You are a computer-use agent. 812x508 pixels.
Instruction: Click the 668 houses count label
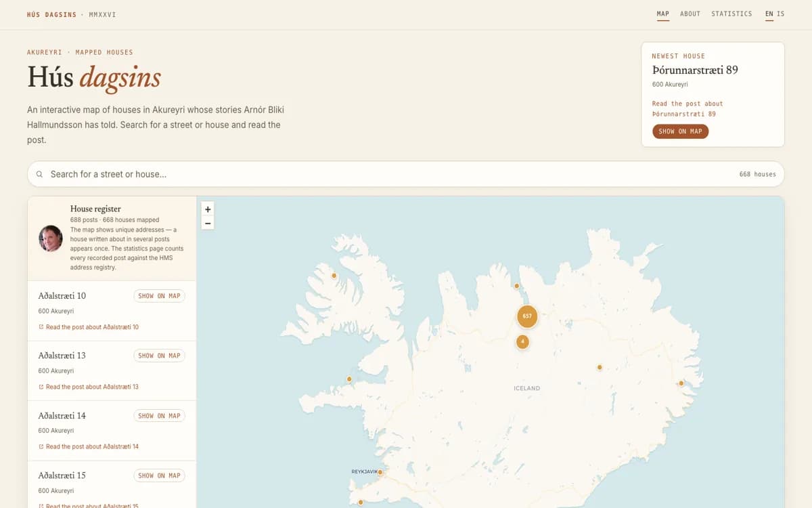(x=758, y=174)
